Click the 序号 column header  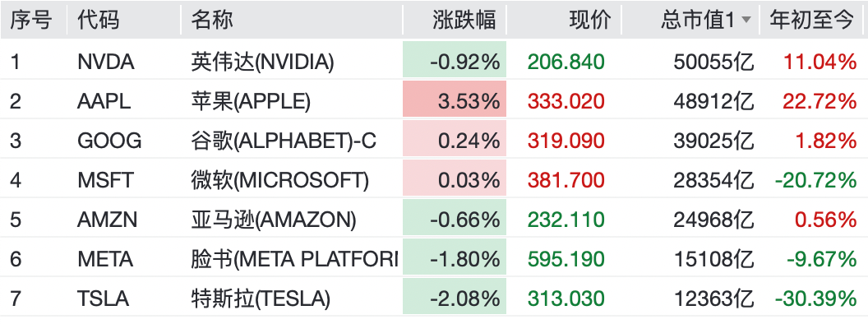pos(31,20)
